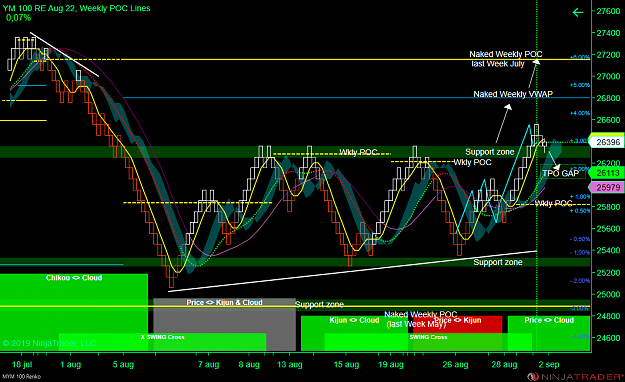
Task: Click the 1 aug date label
Action: [x=71, y=364]
